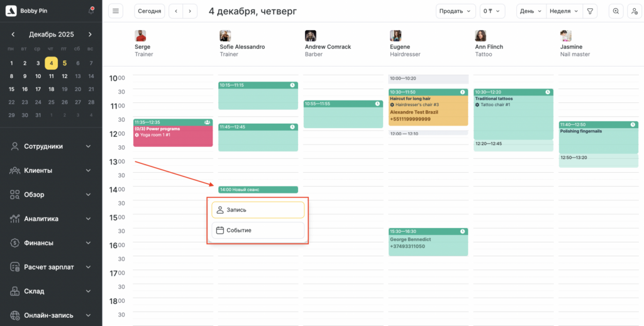Open the pink Power programs appointment
644x326 pixels.
(x=173, y=133)
